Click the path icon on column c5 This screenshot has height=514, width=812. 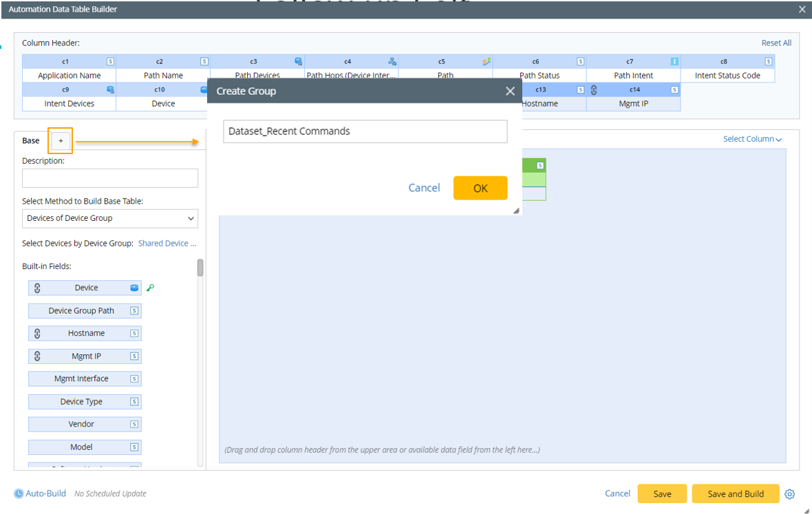tap(487, 61)
